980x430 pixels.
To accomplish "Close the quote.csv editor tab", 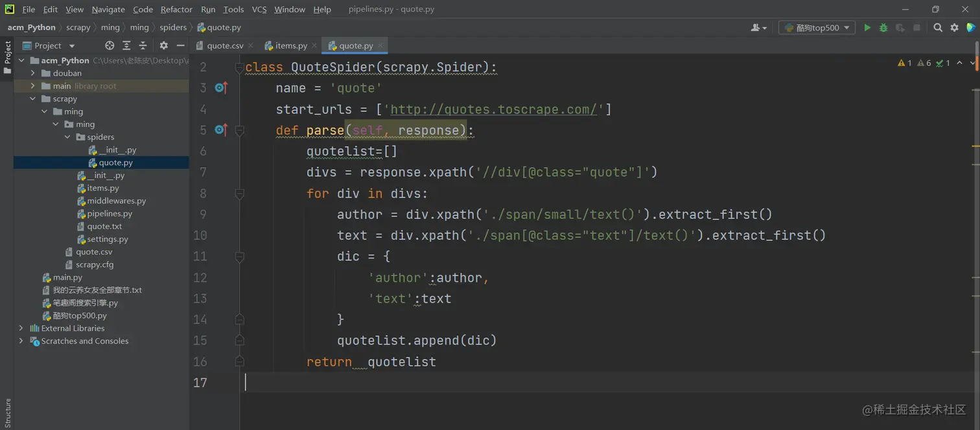I will pyautogui.click(x=251, y=45).
